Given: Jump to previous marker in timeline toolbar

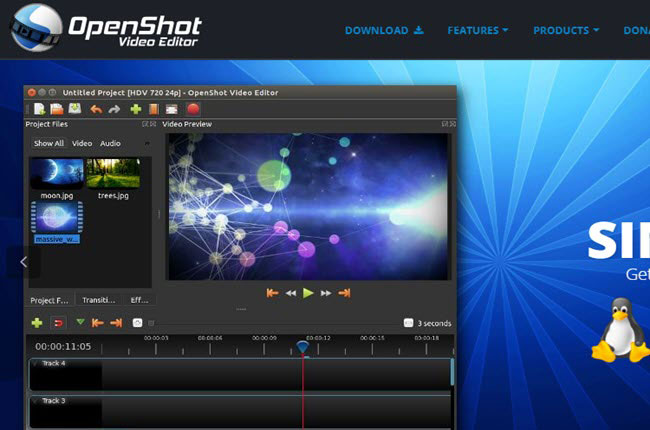Looking at the screenshot, I should 97,323.
